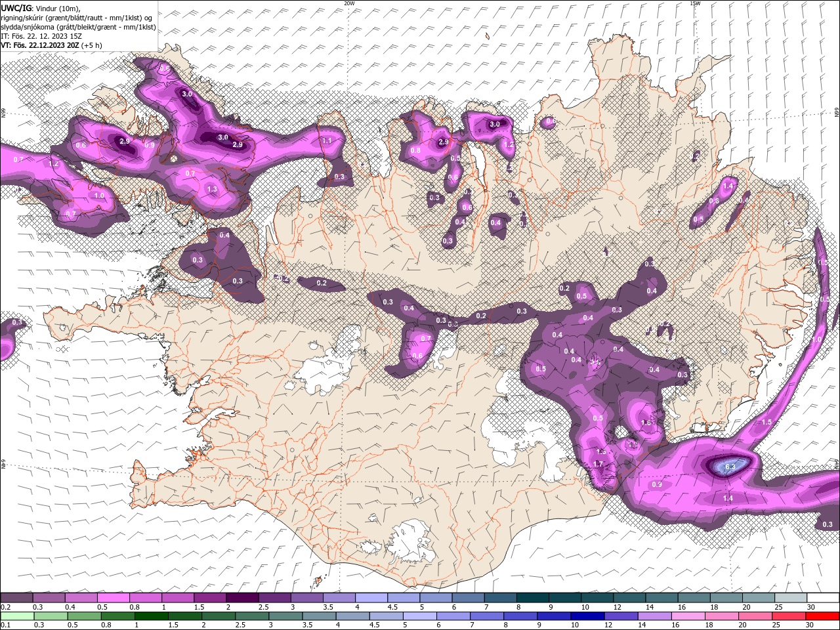Click the '12' label under the lower legend
The image size is (840, 630).
click(x=608, y=625)
